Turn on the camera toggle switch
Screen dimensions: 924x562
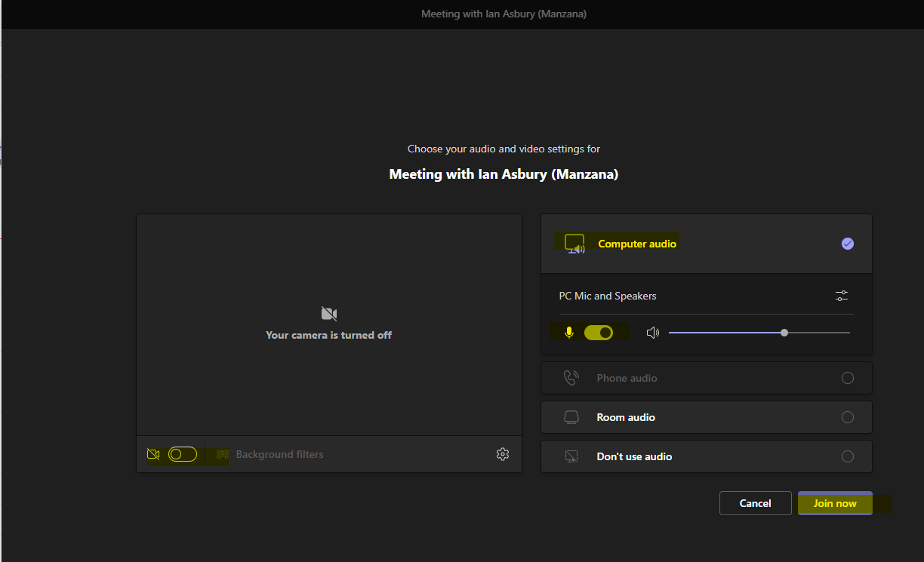183,454
